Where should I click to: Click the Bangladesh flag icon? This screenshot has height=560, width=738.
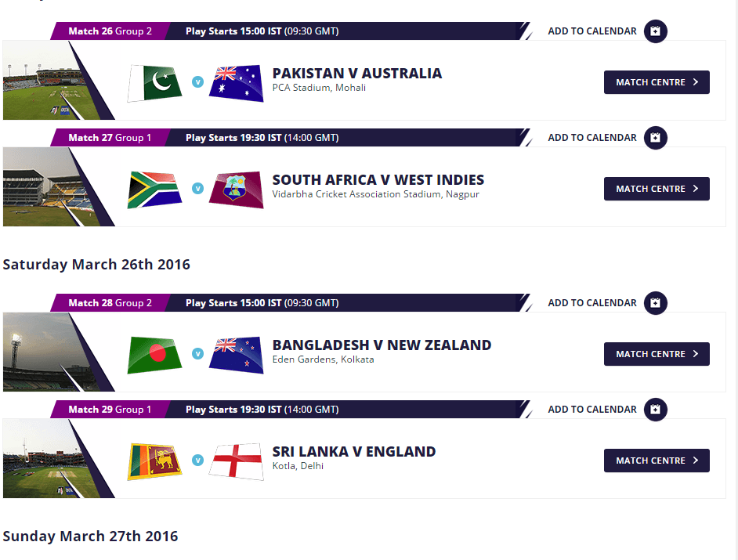pos(154,354)
